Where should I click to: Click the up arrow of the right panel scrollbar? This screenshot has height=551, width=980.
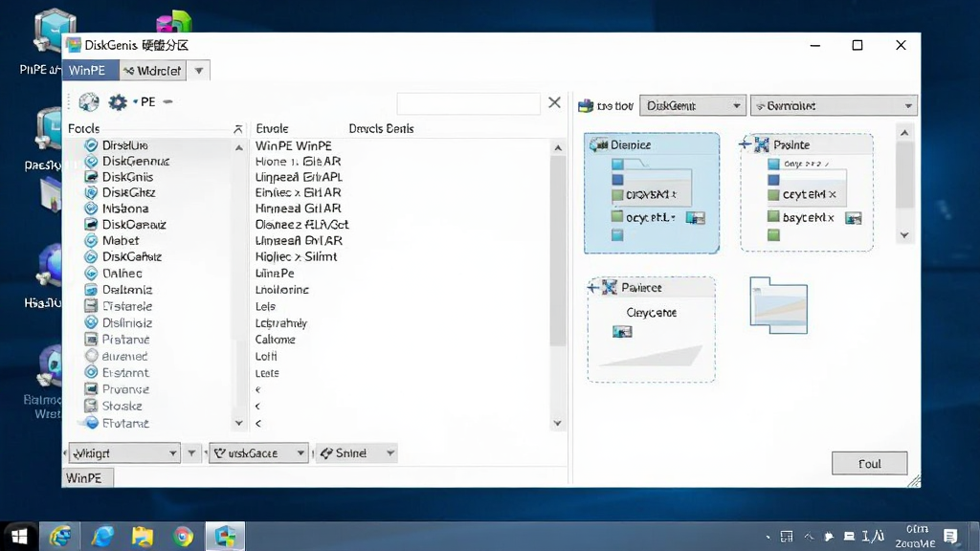[904, 132]
